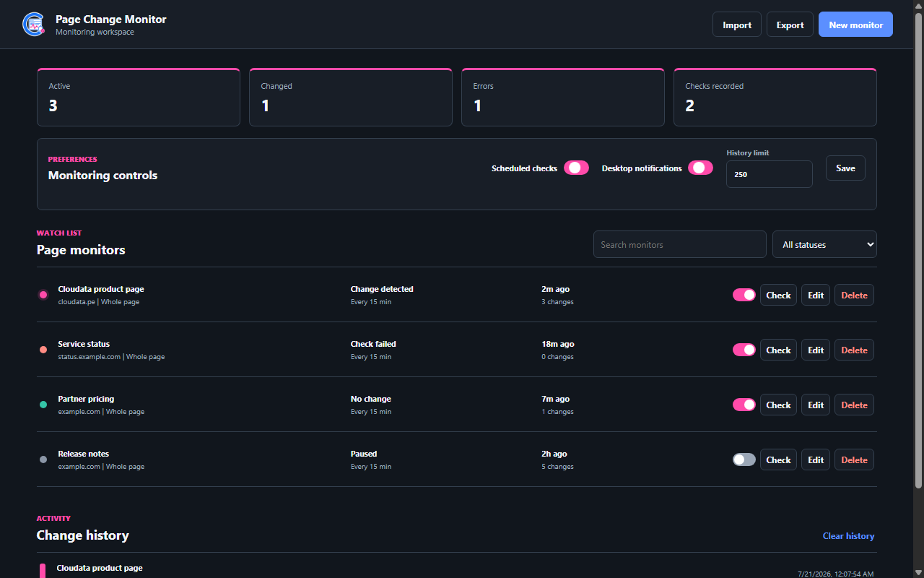Click the '2h ago' last-check time
Screen dimensions: 924x578
tap(554, 454)
